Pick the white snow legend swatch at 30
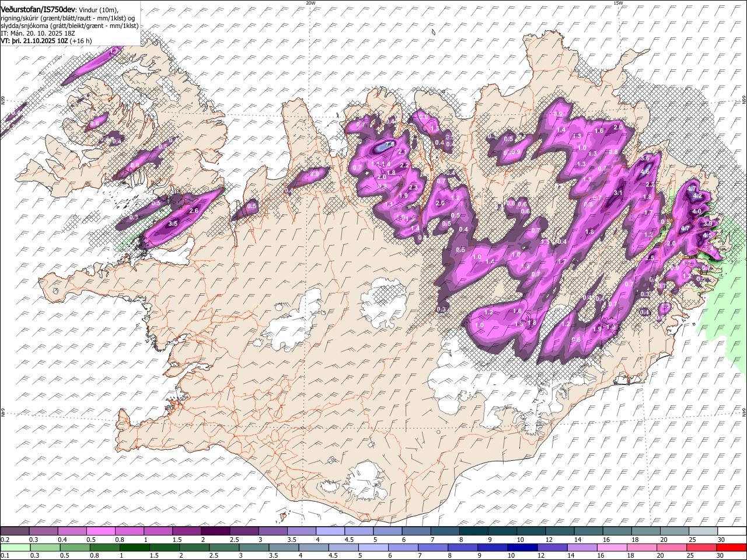This screenshot has width=747, height=560. click(x=731, y=531)
